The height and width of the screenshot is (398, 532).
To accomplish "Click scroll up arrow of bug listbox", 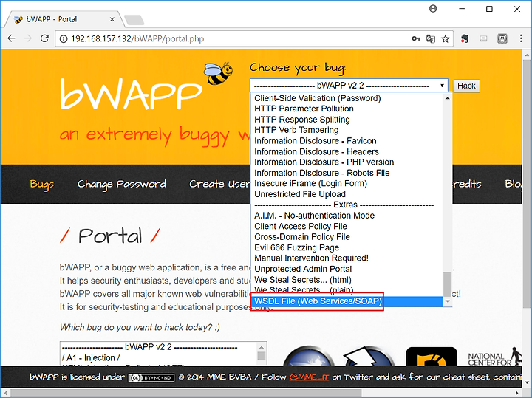I will click(x=262, y=347).
